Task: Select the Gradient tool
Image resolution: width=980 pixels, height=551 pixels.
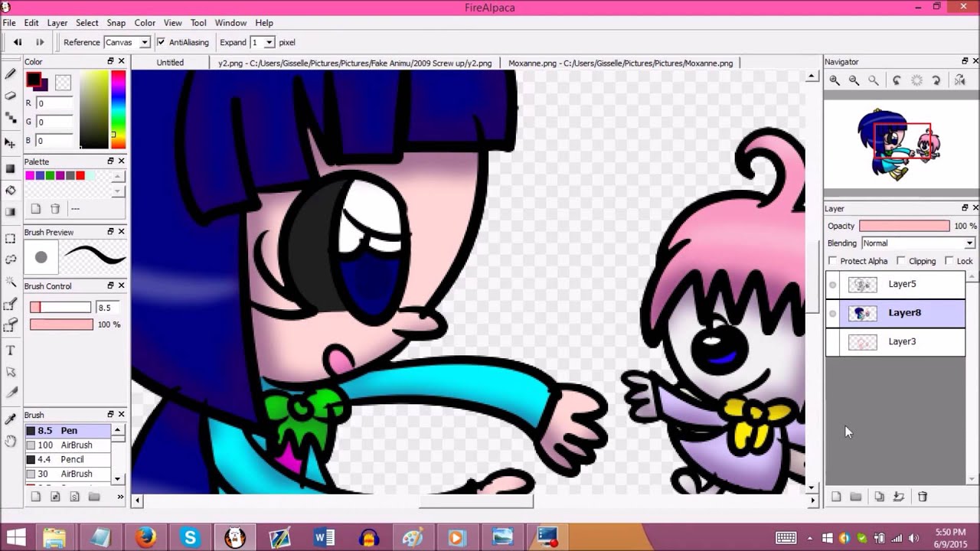Action: [10, 212]
